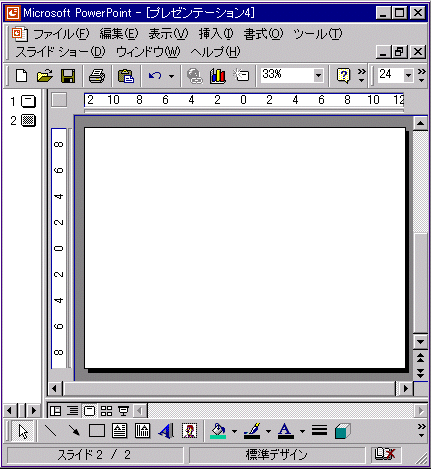Insert a chart with the bar graph icon
The width and height of the screenshot is (431, 470).
(x=218, y=76)
